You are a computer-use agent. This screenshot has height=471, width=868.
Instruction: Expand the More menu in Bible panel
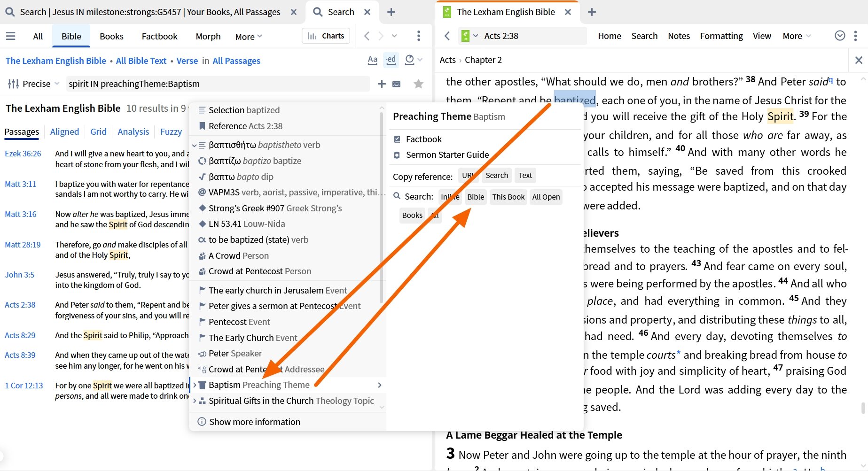click(x=797, y=36)
